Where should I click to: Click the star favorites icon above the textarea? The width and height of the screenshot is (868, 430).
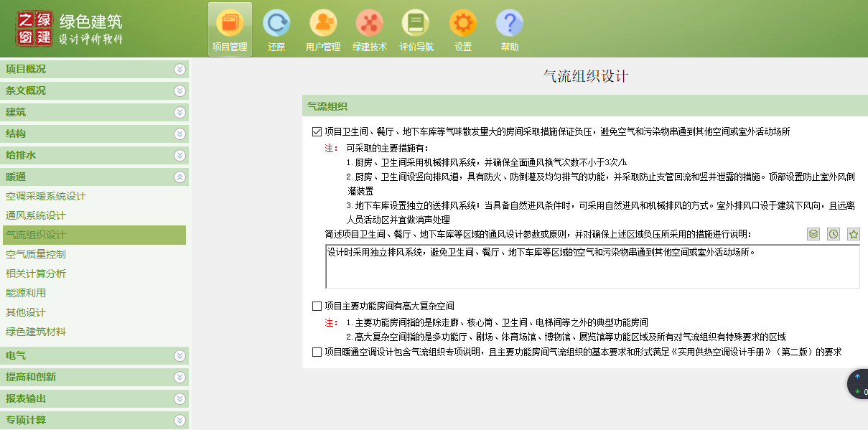(x=853, y=233)
